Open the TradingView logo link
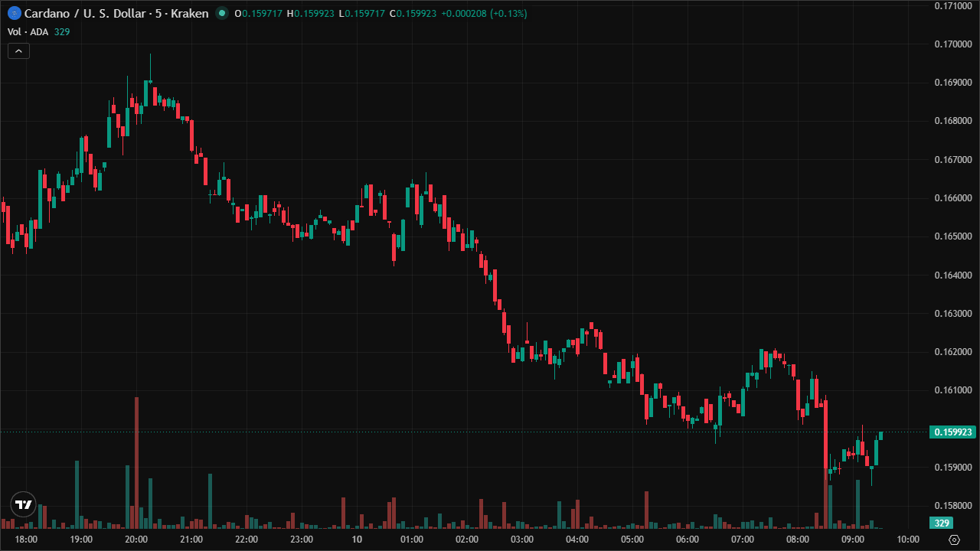Screen dimensions: 980x551 tap(23, 504)
